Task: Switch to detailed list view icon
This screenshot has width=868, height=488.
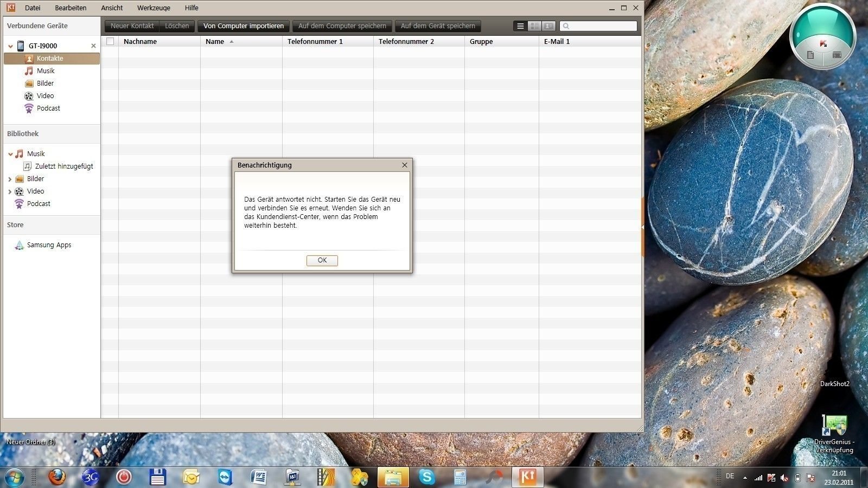Action: click(x=535, y=26)
